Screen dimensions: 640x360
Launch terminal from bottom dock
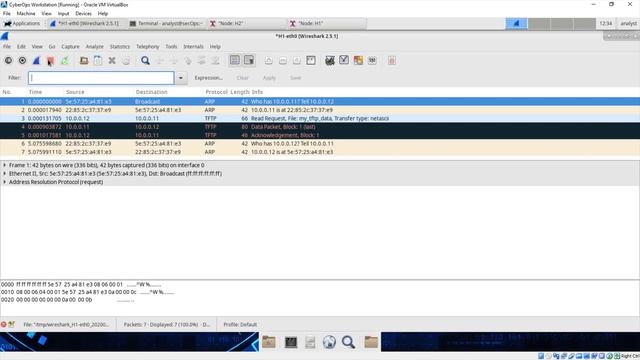[291, 342]
